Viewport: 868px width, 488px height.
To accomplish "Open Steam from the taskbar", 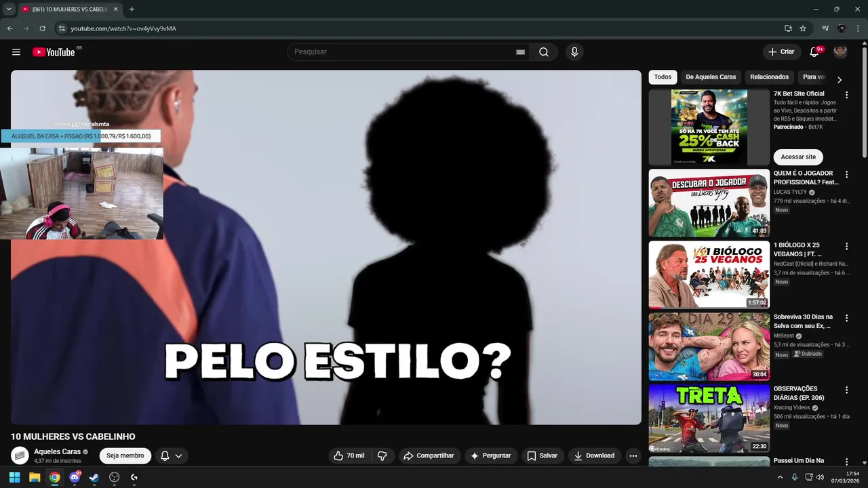I will 94,477.
